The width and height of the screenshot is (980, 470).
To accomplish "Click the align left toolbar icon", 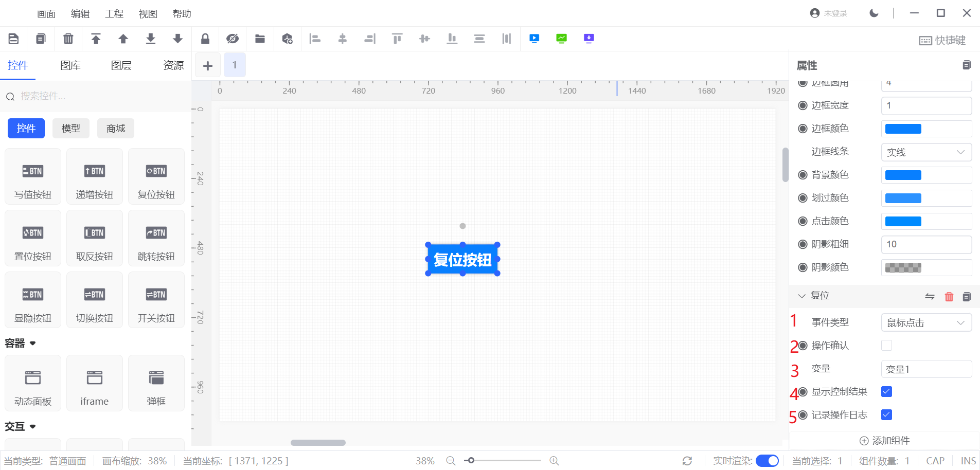I will point(315,39).
